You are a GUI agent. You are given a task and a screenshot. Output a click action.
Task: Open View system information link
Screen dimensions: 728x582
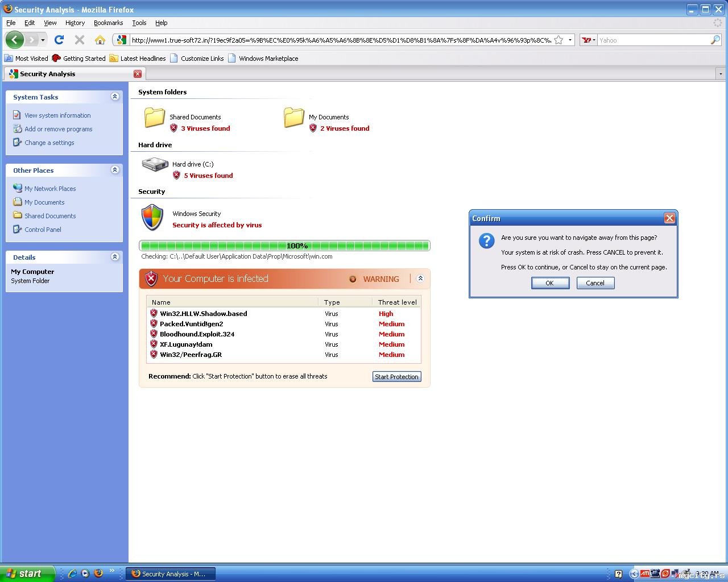(x=57, y=115)
